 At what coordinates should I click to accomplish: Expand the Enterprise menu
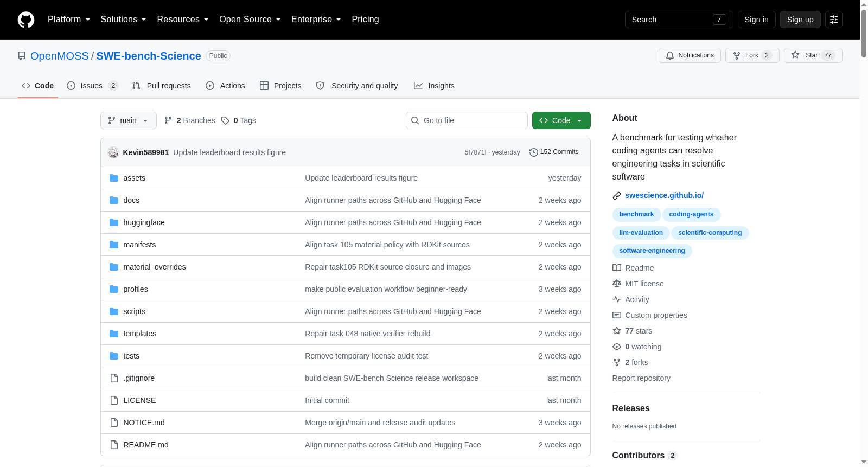click(316, 20)
